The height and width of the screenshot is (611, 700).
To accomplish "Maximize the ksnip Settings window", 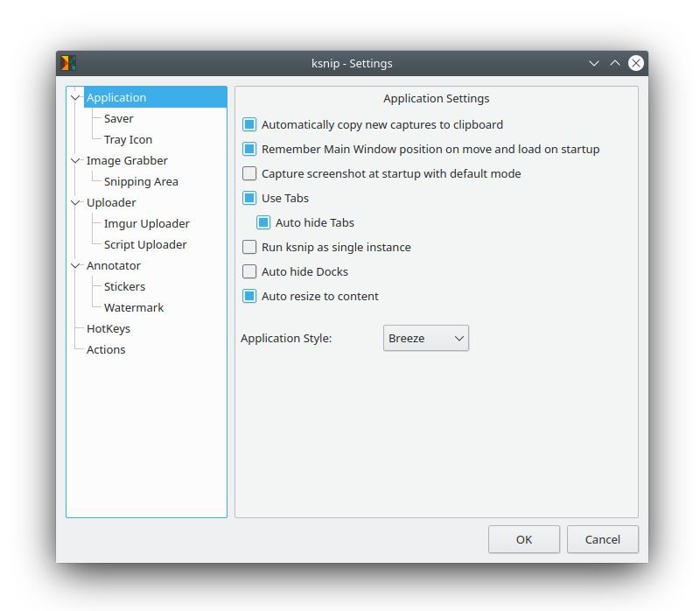I will (615, 63).
